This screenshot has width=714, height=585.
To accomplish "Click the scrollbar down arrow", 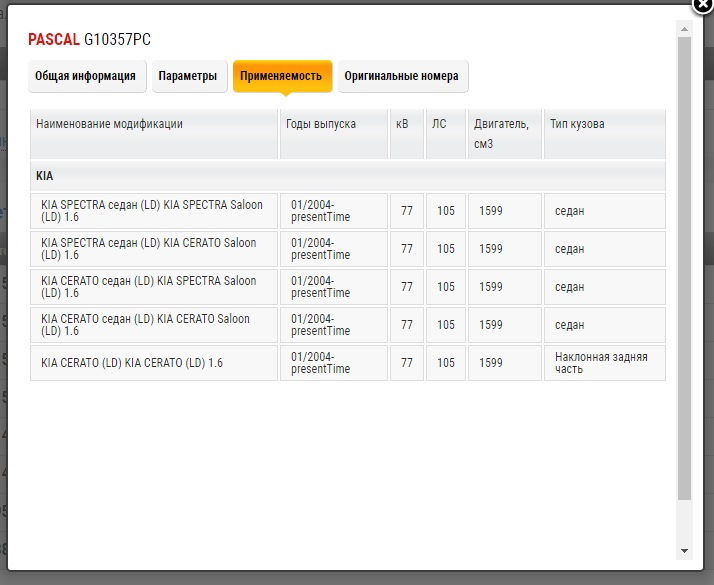I will 684,551.
